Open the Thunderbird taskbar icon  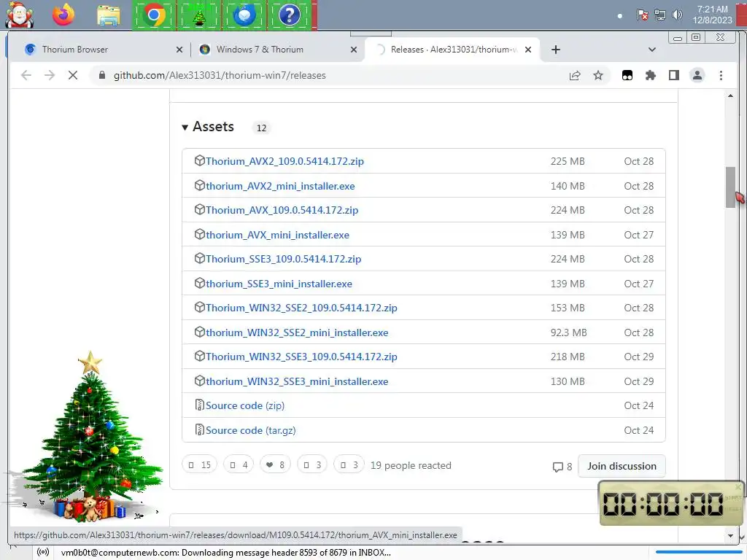point(244,15)
